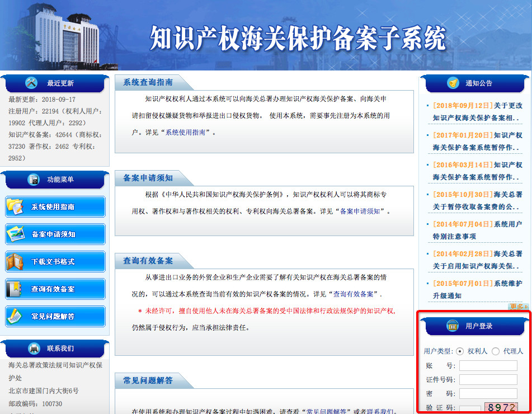Focus the 验证码 input field
This screenshot has height=414, width=532.
[x=470, y=409]
